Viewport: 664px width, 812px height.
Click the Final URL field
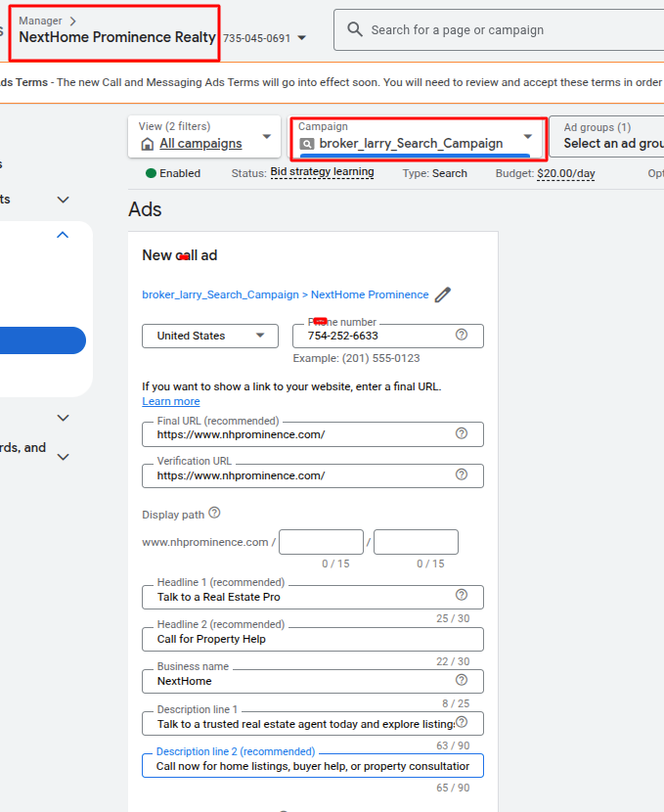click(313, 434)
